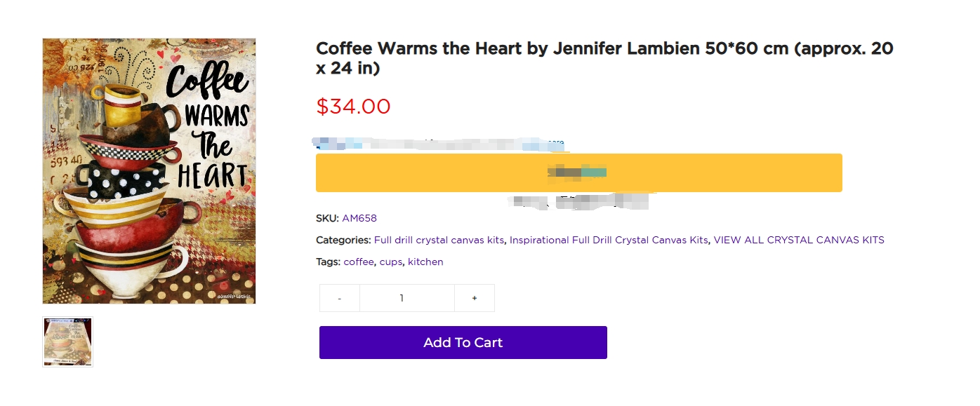Open the Full drill crystal canvas kits category
The width and height of the screenshot is (980, 406).
coord(439,240)
